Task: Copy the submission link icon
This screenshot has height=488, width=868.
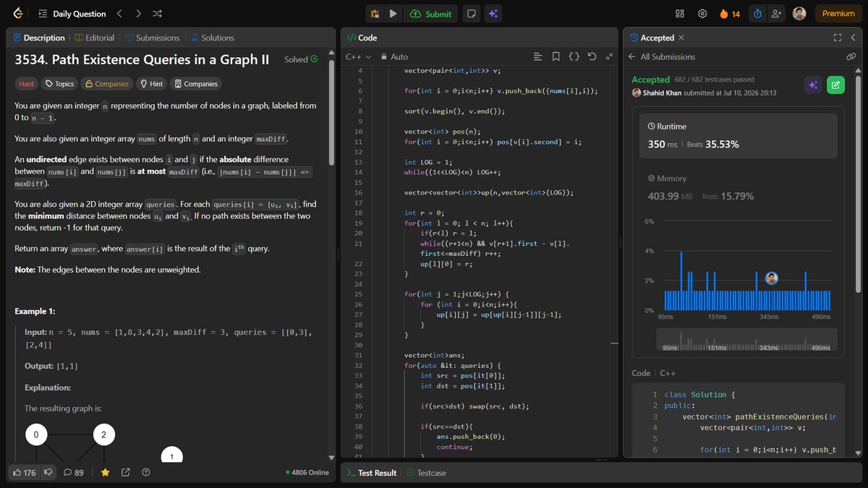Action: click(851, 56)
